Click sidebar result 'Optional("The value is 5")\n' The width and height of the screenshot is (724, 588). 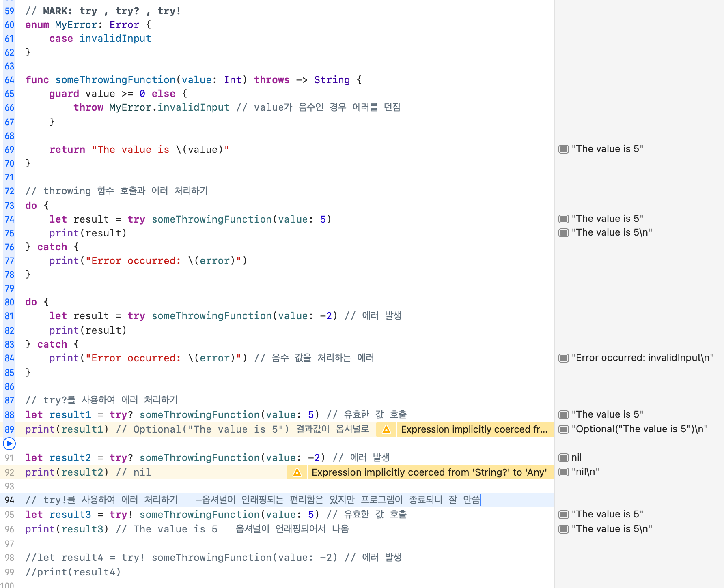click(x=640, y=429)
